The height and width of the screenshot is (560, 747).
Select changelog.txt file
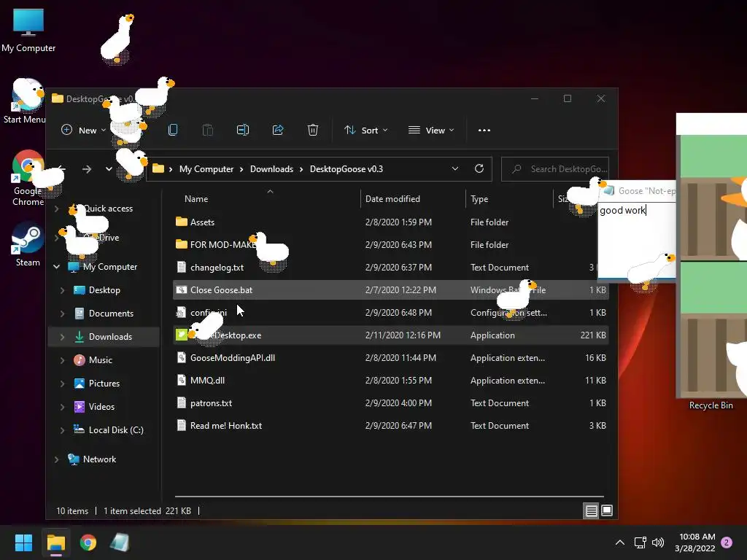(391, 268)
